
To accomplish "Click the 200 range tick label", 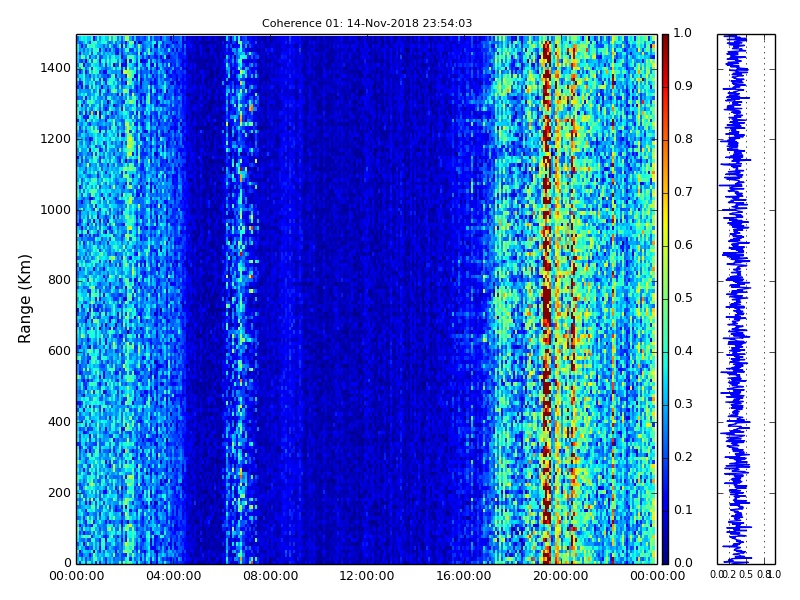I will 59,493.
